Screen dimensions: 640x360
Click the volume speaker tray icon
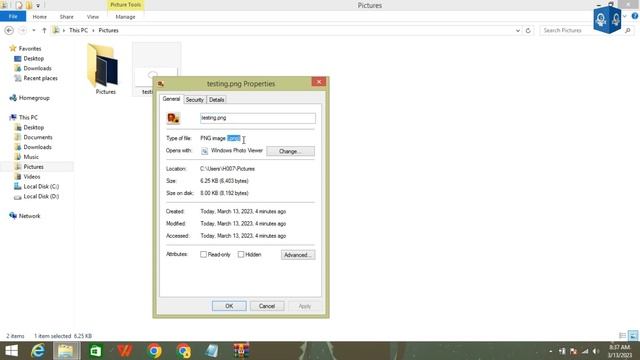click(x=596, y=351)
